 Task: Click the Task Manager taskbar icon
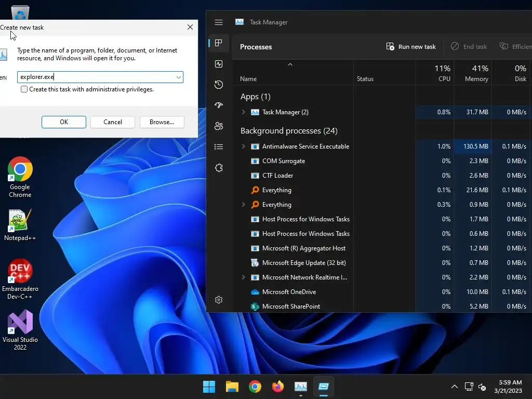[x=301, y=387]
